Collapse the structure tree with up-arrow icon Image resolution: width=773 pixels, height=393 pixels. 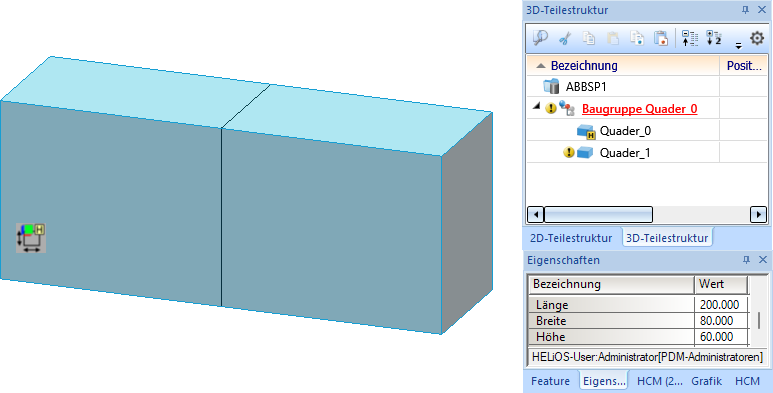pos(690,38)
